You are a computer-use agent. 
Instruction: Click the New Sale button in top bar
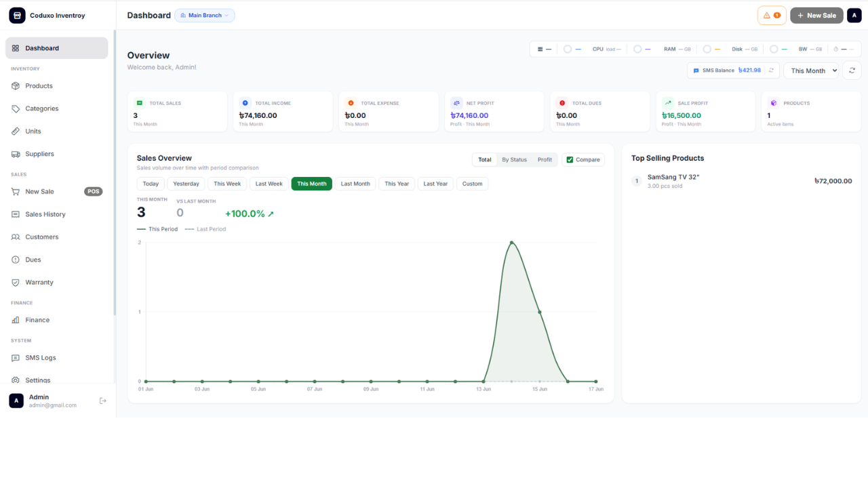point(816,15)
